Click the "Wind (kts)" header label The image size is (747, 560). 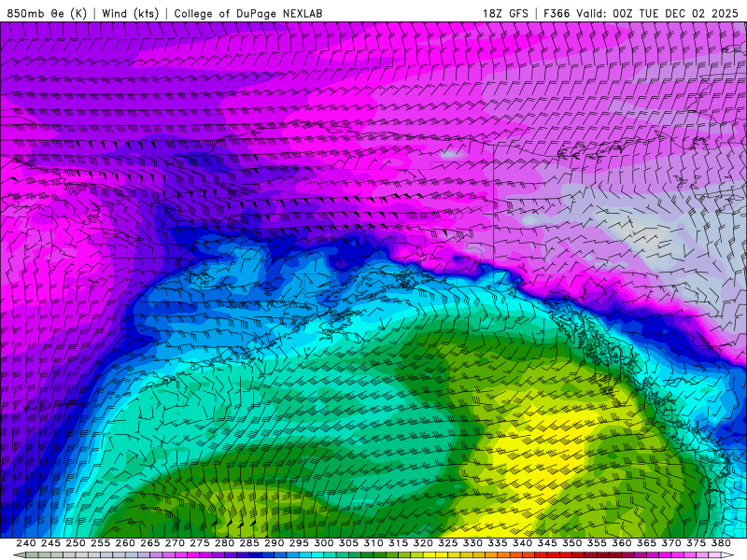(x=130, y=13)
